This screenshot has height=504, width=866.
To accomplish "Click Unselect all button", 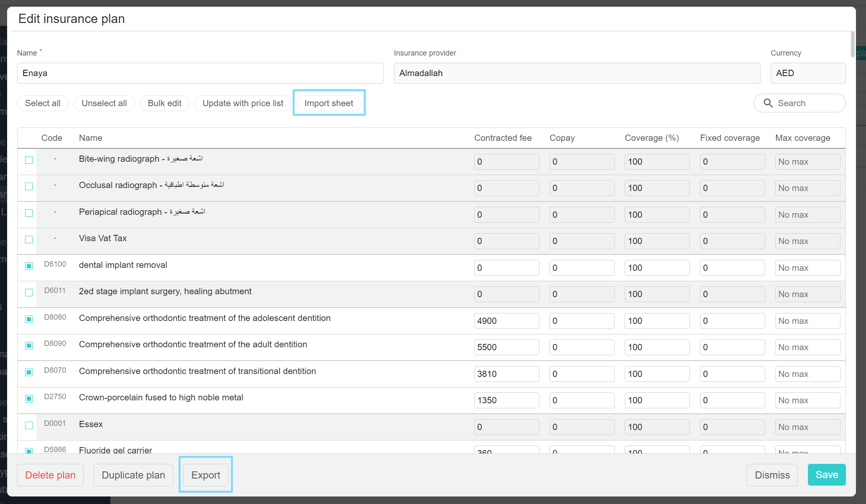I will (104, 103).
